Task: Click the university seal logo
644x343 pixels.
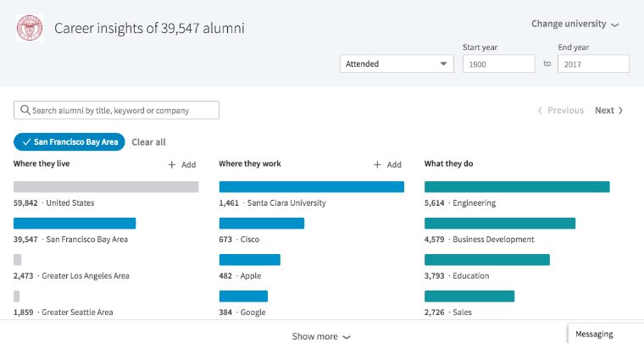Action: click(31, 28)
